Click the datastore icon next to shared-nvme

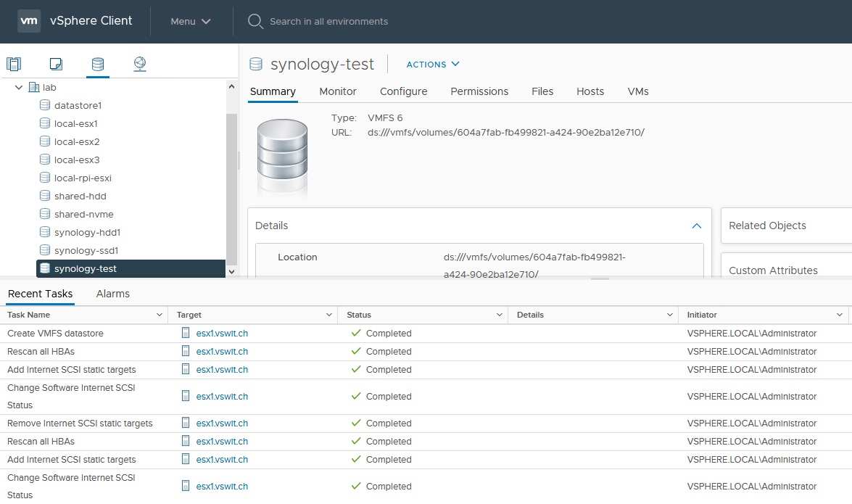tap(45, 214)
